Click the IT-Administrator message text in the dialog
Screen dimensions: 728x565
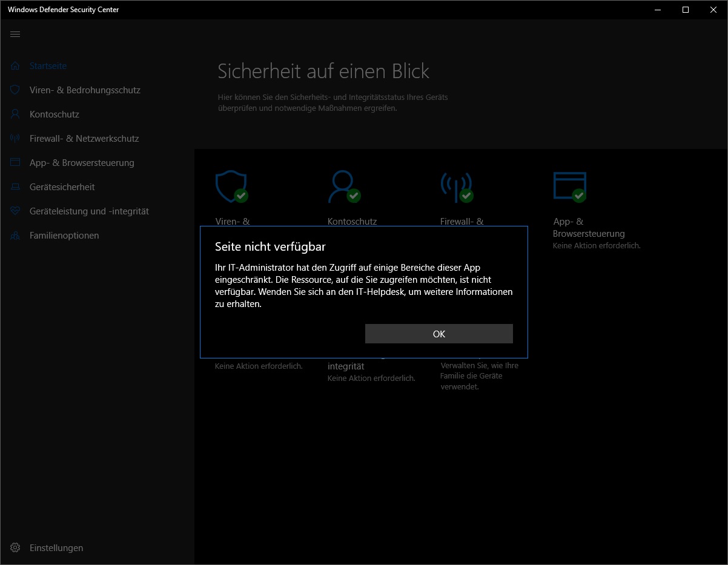click(364, 286)
